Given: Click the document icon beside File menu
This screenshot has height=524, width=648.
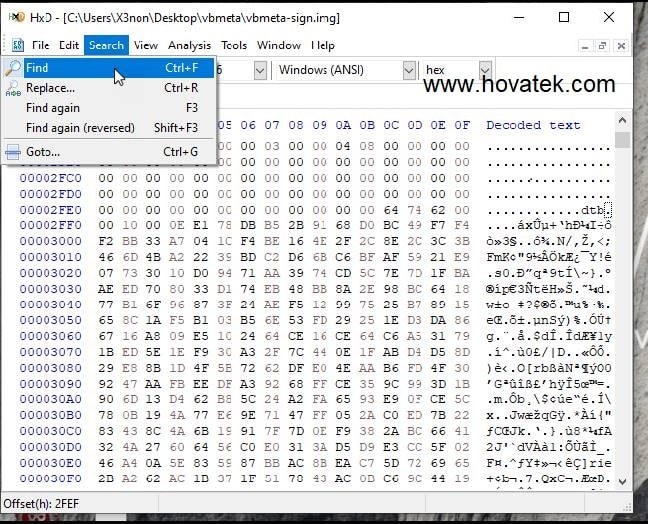Looking at the screenshot, I should tap(18, 45).
